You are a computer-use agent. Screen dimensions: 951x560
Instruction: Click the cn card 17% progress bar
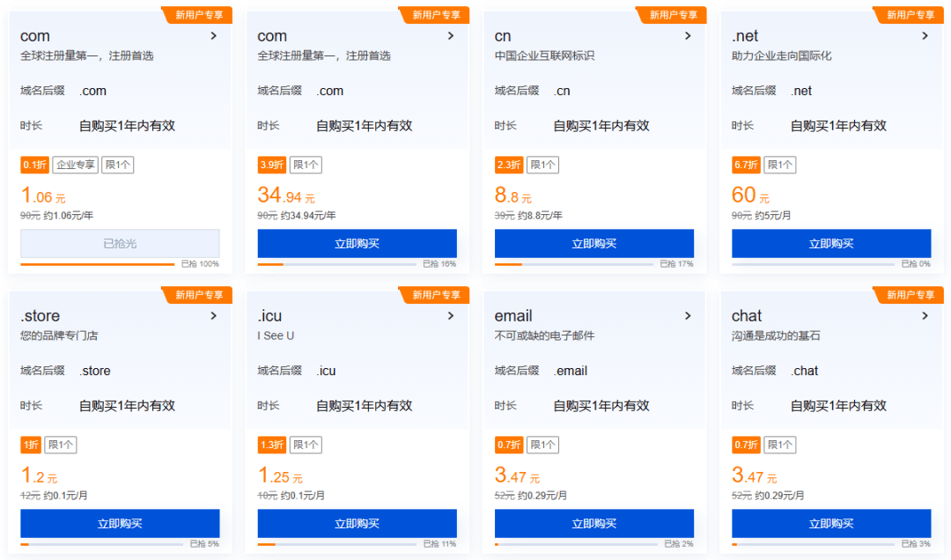574,264
